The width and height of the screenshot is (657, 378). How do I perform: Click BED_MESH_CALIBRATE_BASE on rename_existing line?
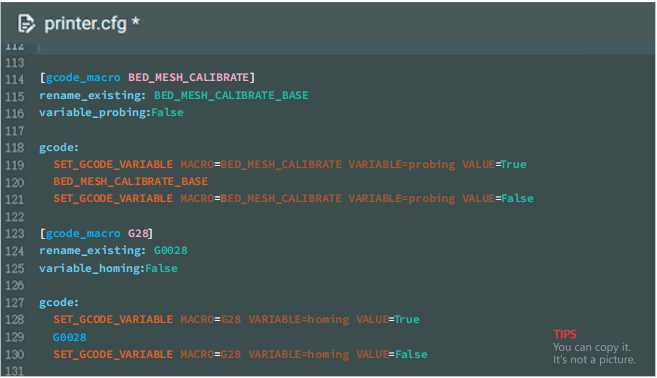coord(231,96)
